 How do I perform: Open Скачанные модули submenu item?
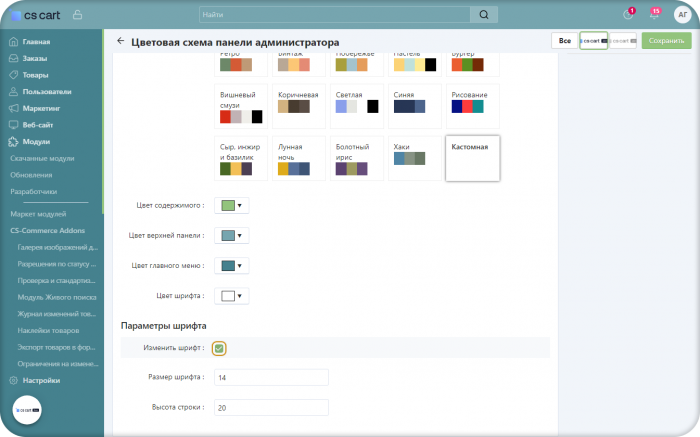(x=42, y=158)
